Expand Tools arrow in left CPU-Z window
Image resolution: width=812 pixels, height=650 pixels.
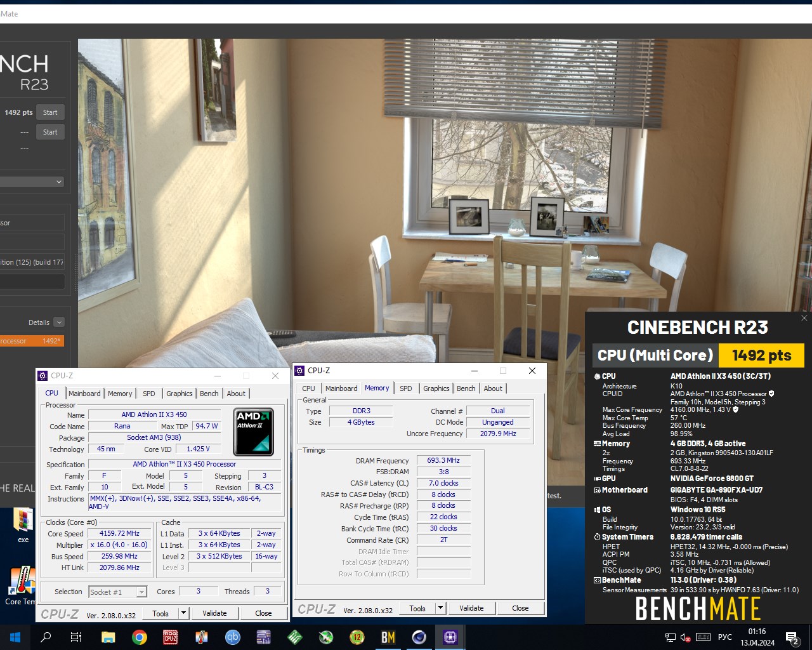(x=184, y=613)
